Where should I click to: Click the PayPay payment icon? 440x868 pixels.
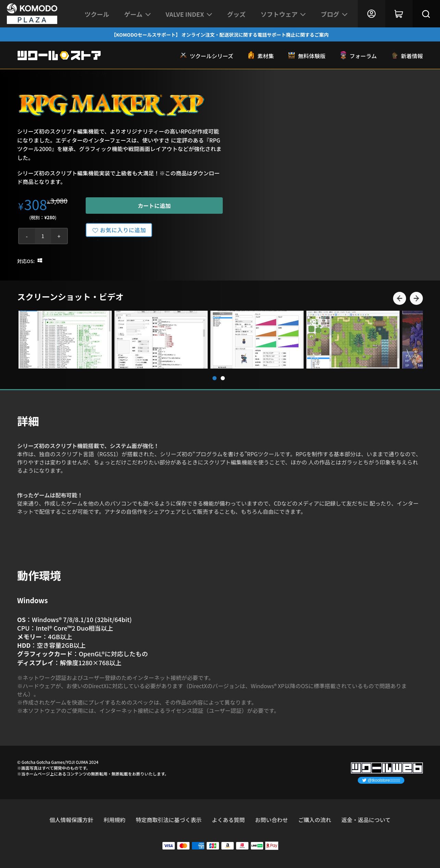coord(242,846)
